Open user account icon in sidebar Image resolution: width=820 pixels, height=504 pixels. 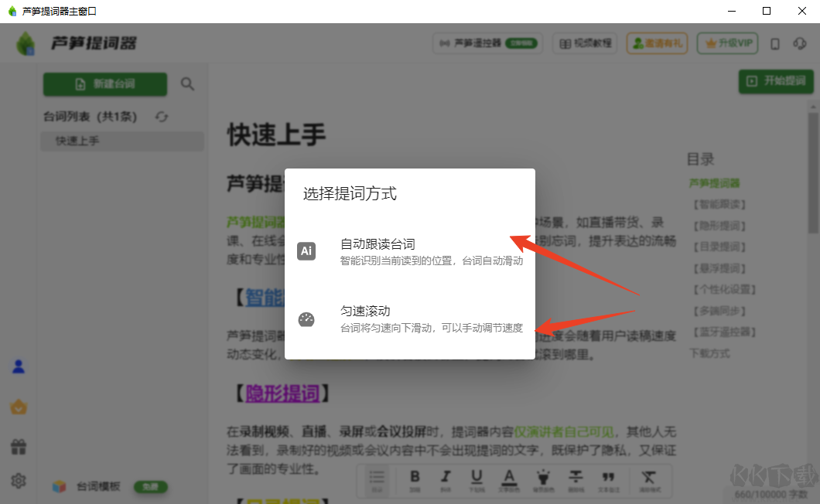pos(19,366)
